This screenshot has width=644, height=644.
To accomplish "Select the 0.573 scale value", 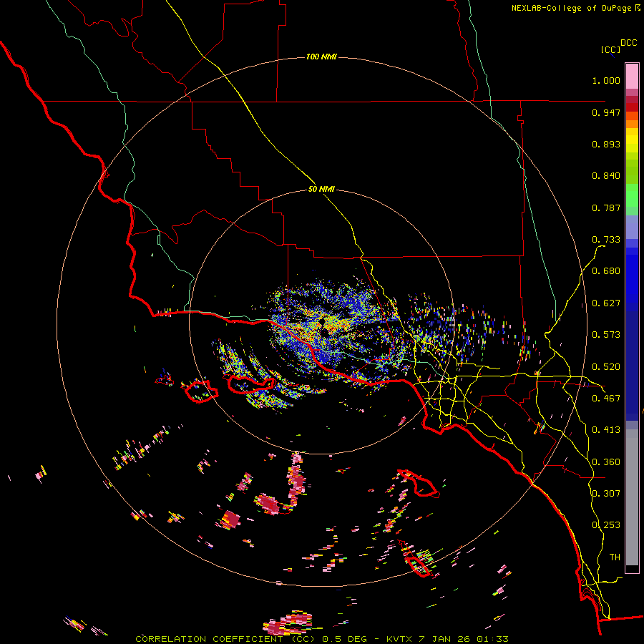I will coord(606,335).
